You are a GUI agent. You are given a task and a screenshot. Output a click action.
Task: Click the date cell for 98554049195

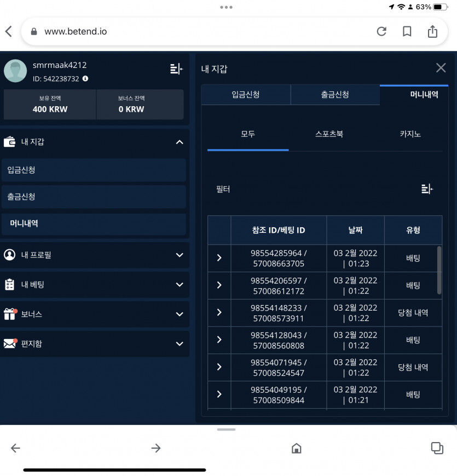(355, 394)
